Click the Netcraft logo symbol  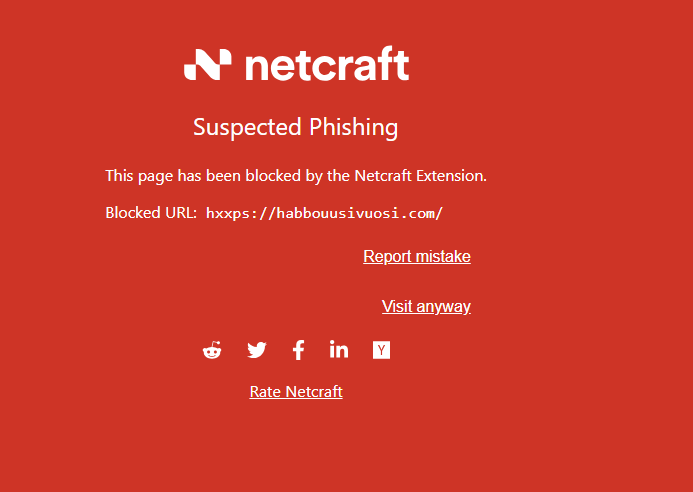pyautogui.click(x=208, y=64)
